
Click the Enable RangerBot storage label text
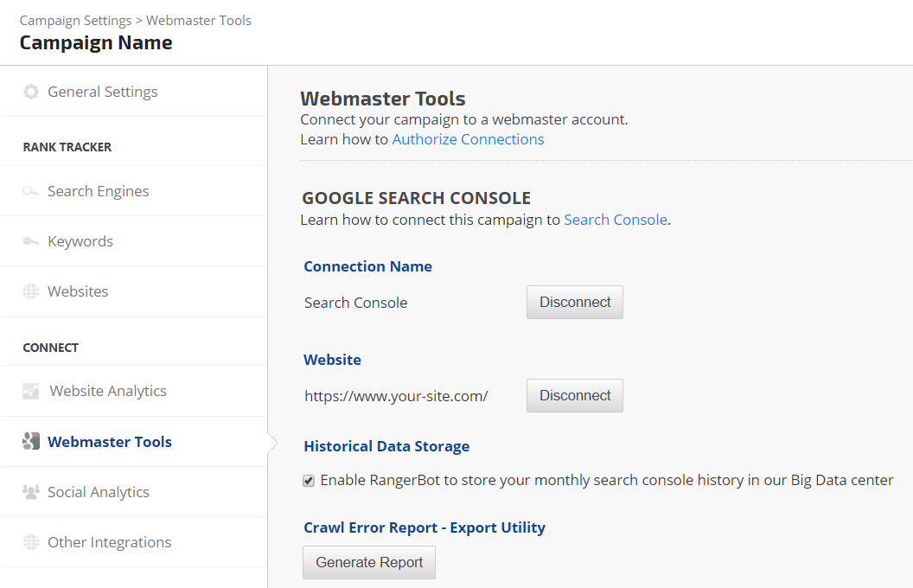605,480
